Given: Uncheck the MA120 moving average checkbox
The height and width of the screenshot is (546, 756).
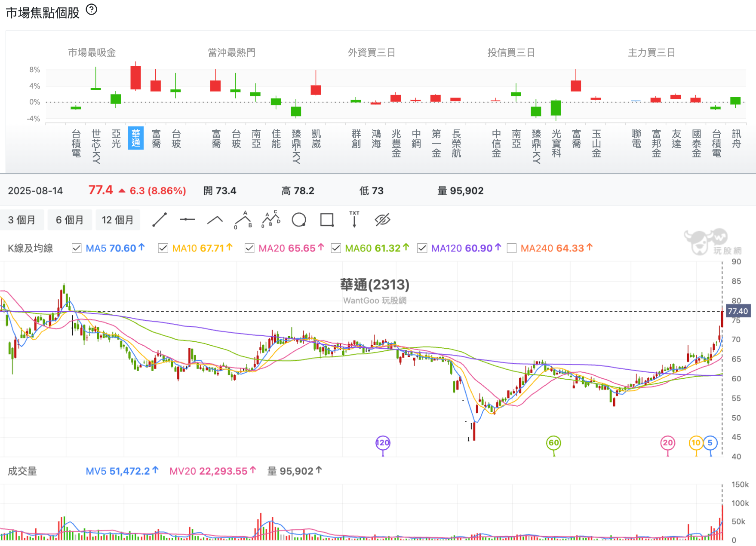Looking at the screenshot, I should (x=422, y=248).
